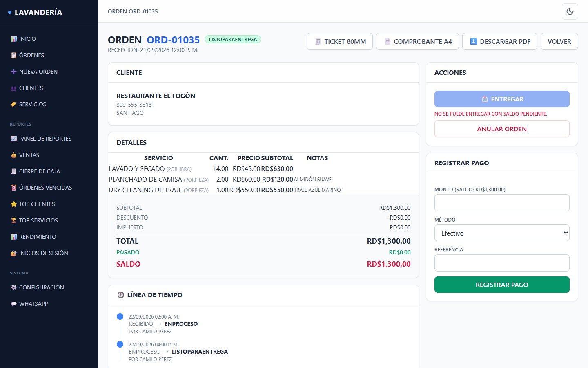Viewport: 588px width, 368px height.
Task: Click the Inicios de Sesión lock icon
Action: pos(14,253)
